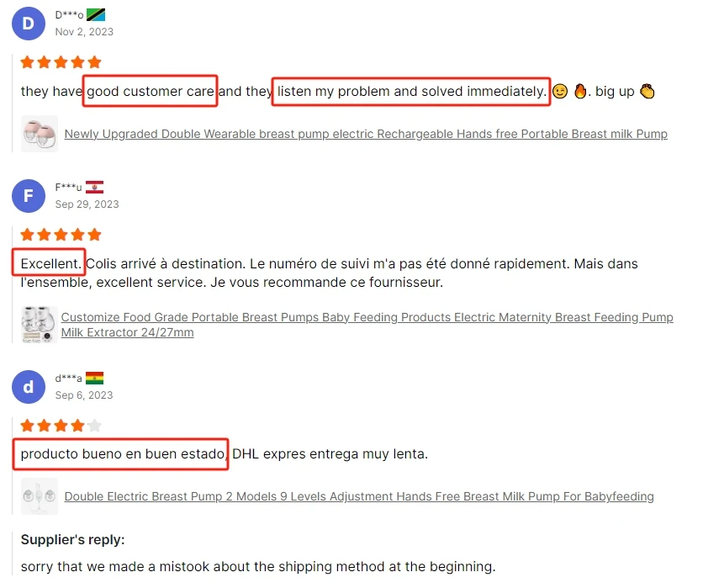Click the four-star rating on d***a's review

[x=61, y=425]
